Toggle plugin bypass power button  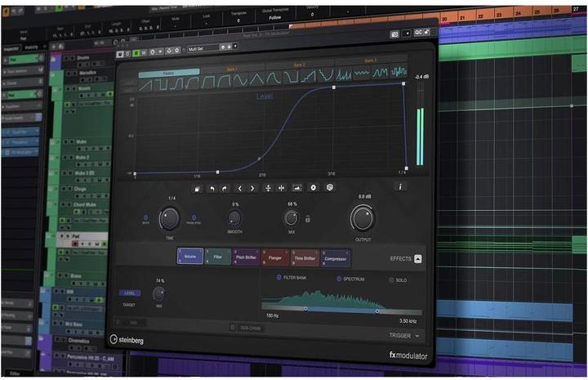pos(120,55)
